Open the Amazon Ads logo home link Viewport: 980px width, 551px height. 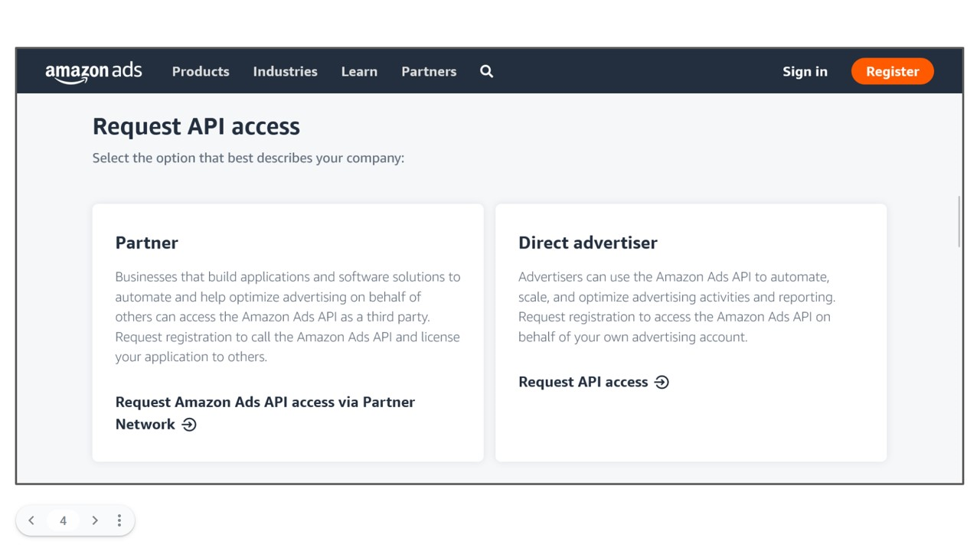coord(93,72)
